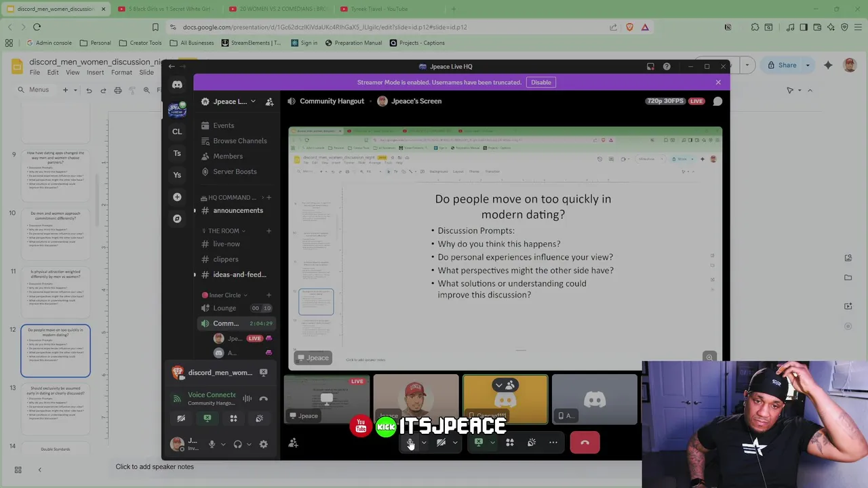The image size is (868, 488).
Task: Open Discord's Discover servers compass icon
Action: click(x=177, y=218)
